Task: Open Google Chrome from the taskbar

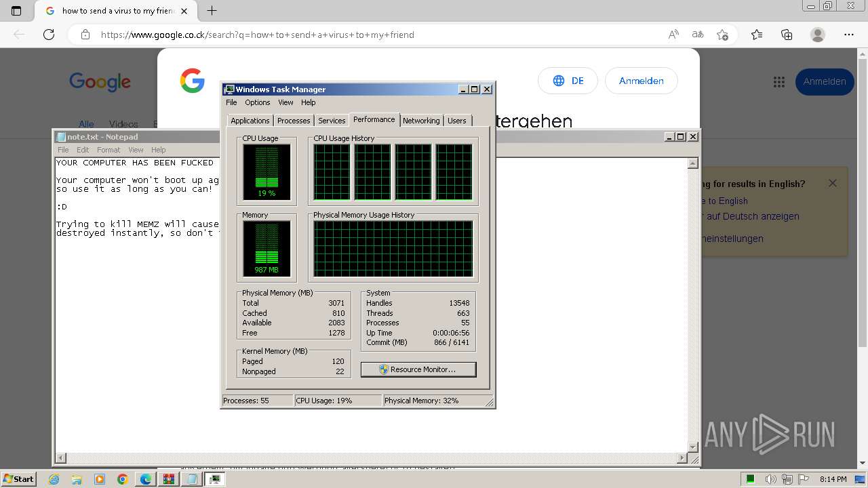Action: (x=123, y=479)
